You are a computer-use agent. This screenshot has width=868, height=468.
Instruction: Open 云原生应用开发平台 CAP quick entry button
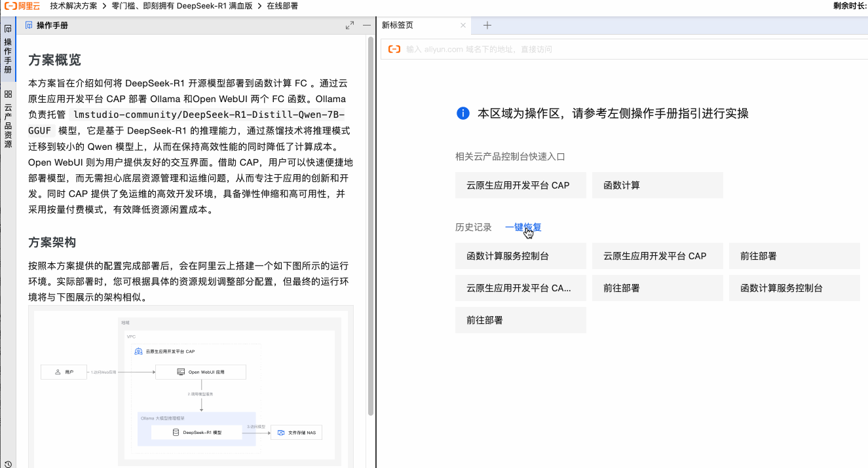(x=521, y=185)
